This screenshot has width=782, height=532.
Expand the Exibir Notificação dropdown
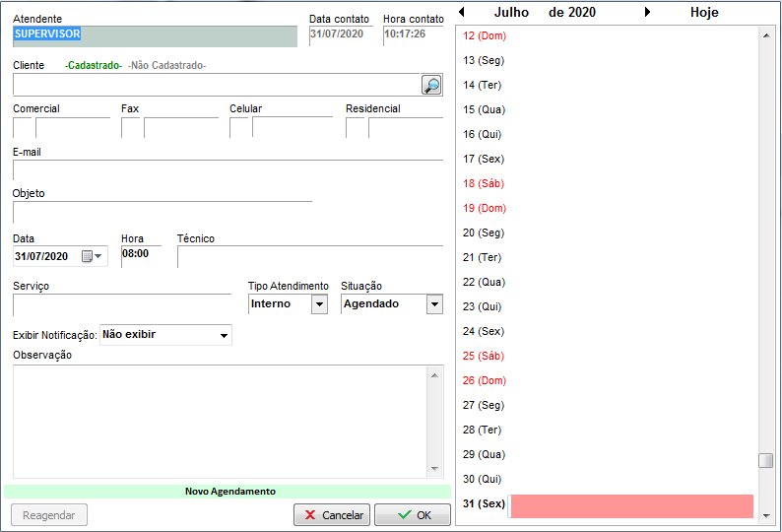coord(225,336)
